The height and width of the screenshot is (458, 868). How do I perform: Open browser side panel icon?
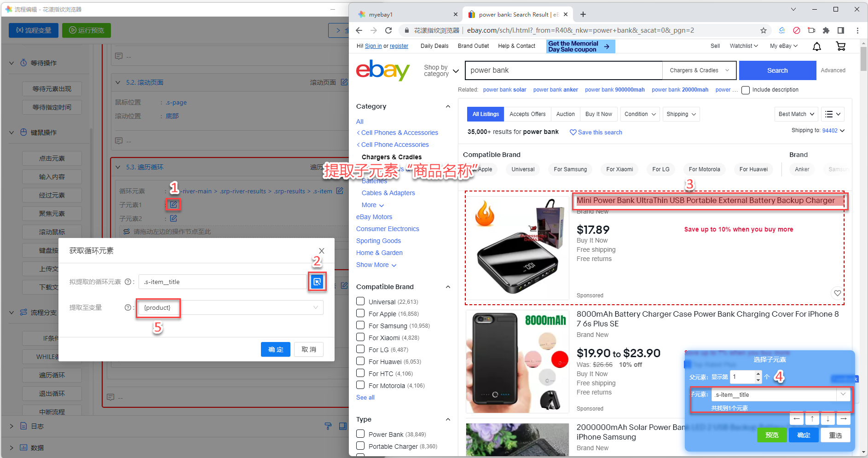[x=841, y=30]
